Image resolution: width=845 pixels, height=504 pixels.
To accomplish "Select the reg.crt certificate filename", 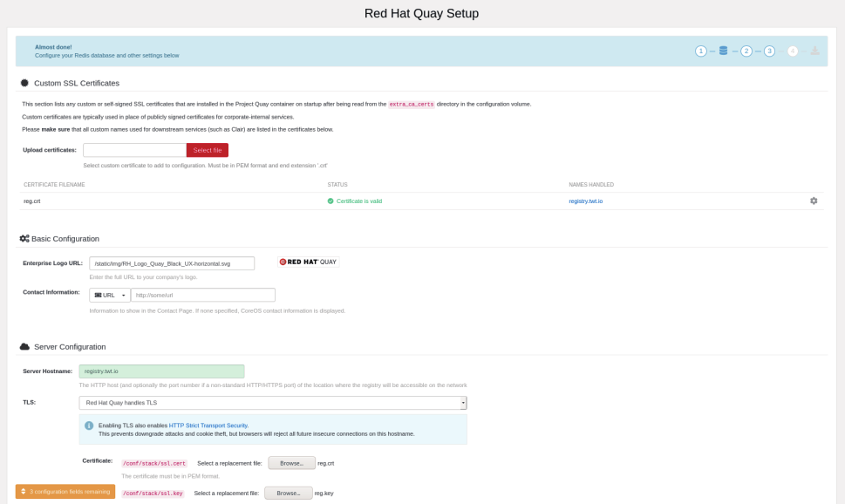I will (31, 201).
